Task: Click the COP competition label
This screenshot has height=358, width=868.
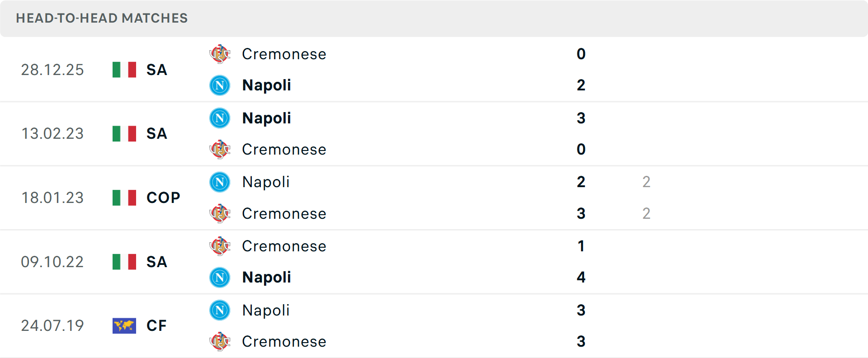Action: pos(163,198)
